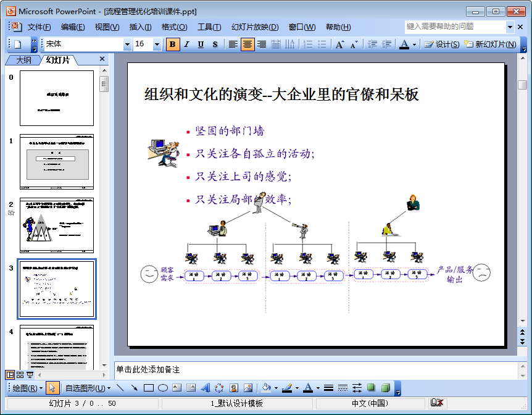Open the font name dropdown

(127, 44)
